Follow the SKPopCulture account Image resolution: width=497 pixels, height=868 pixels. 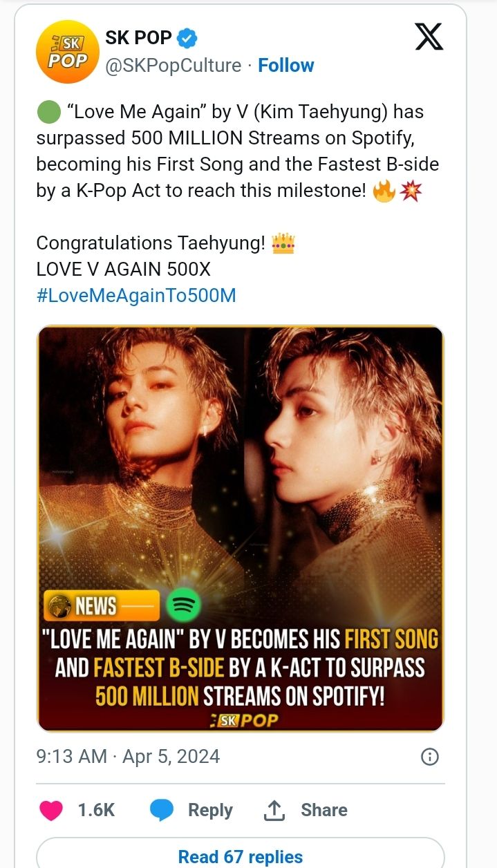285,66
